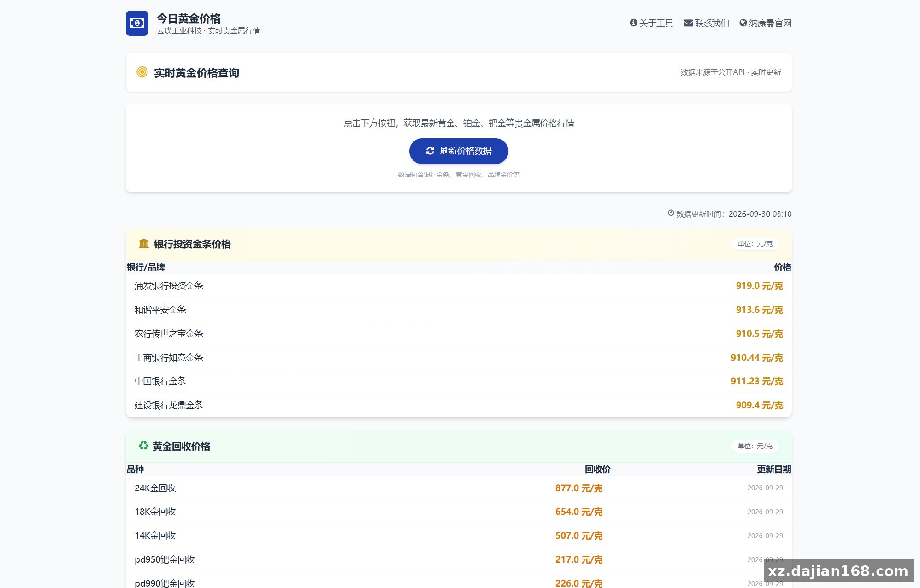Image resolution: width=920 pixels, height=588 pixels.
Task: Click the price 911.23 元/克
Action: [757, 382]
